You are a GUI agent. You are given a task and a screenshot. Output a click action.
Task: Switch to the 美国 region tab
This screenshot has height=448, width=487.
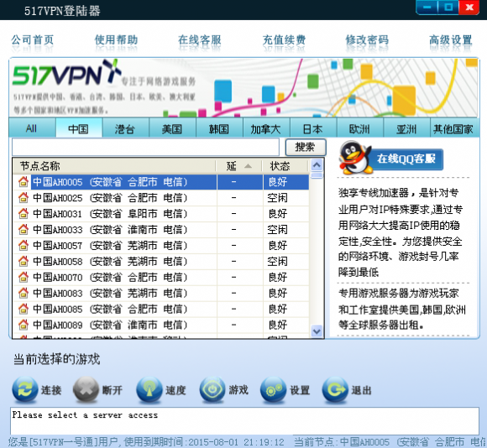[172, 128]
